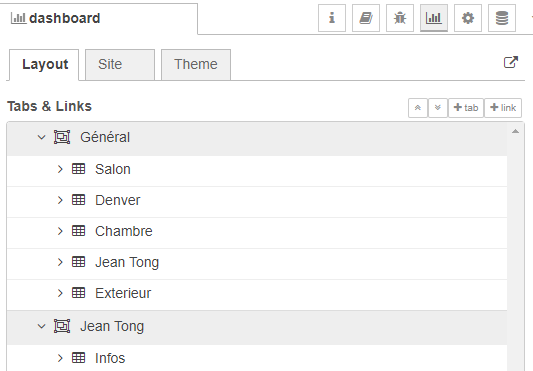533x371 pixels.
Task: Add a new tab with +tab button
Action: pyautogui.click(x=466, y=108)
